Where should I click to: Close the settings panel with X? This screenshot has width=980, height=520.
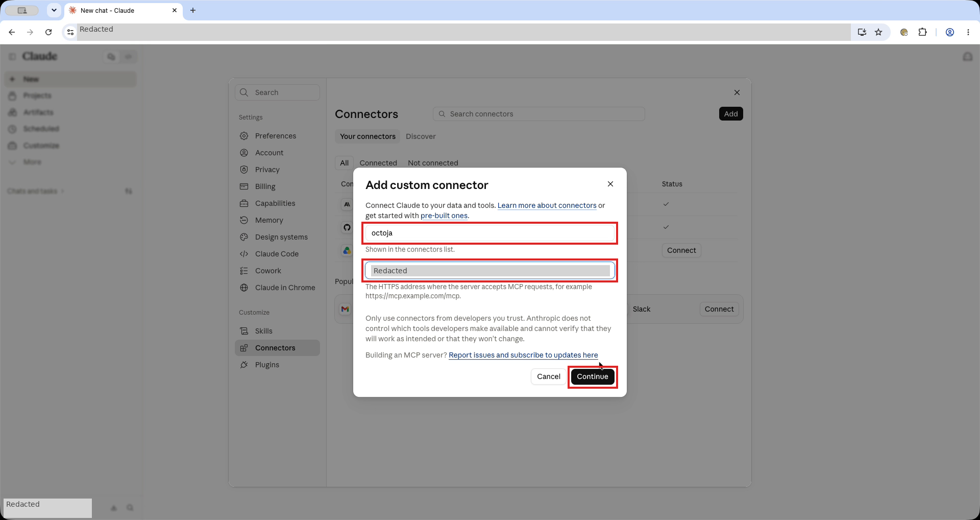tap(737, 92)
